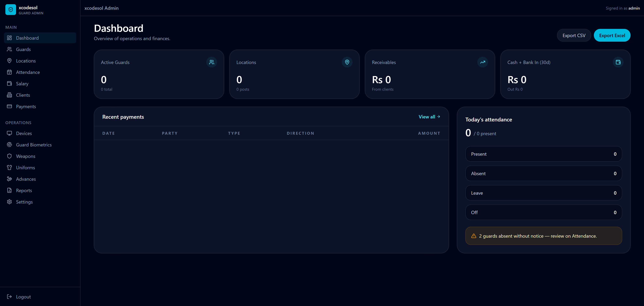Image resolution: width=644 pixels, height=306 pixels.
Task: Click the warning triangle icon in absence alert
Action: [474, 236]
